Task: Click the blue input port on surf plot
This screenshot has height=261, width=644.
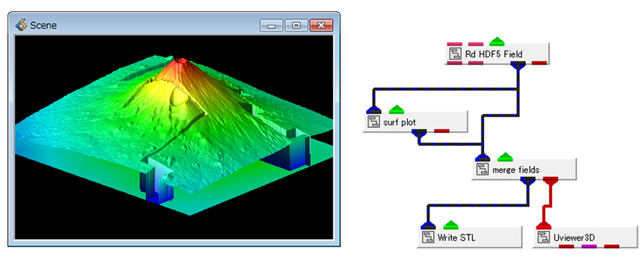Action: [x=374, y=110]
